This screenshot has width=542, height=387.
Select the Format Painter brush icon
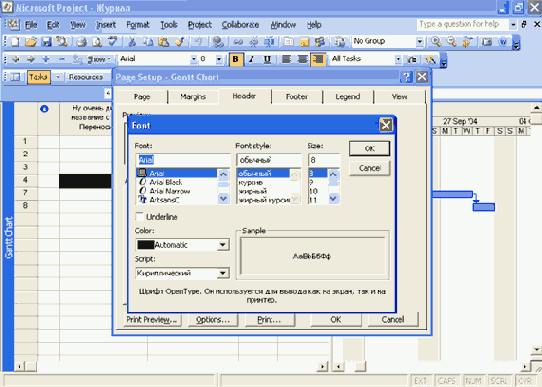tap(179, 42)
